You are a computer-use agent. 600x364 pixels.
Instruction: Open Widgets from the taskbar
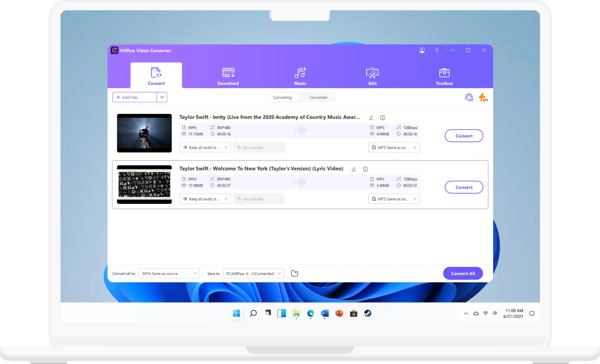click(x=282, y=313)
